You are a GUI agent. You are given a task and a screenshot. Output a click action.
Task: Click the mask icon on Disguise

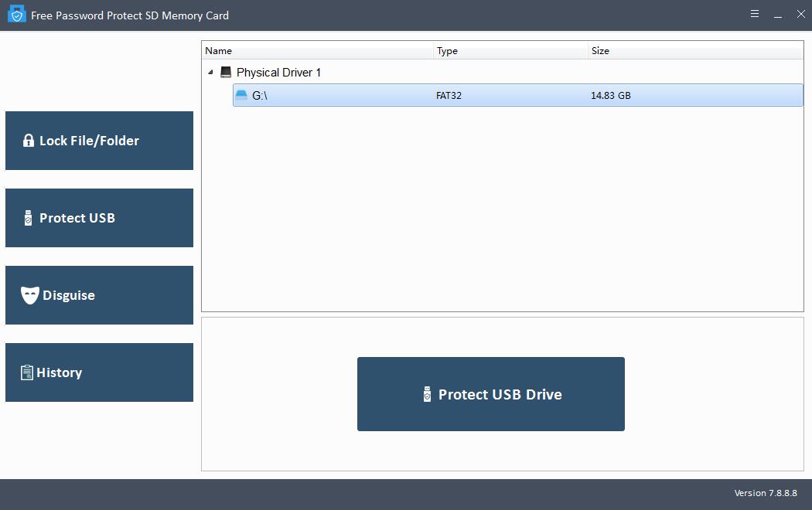(29, 295)
